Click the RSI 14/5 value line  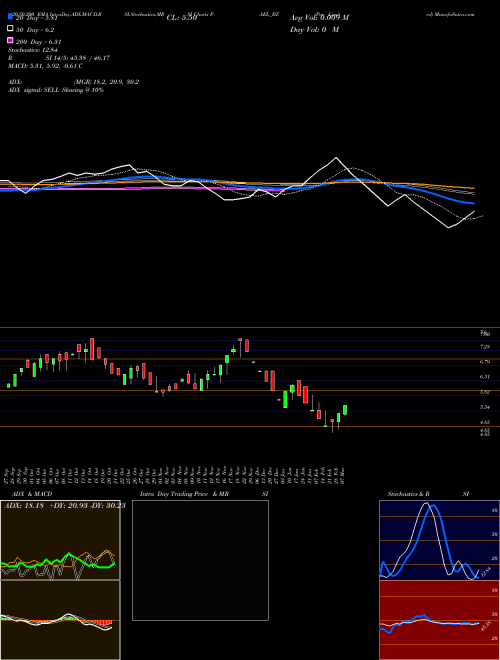[59, 58]
